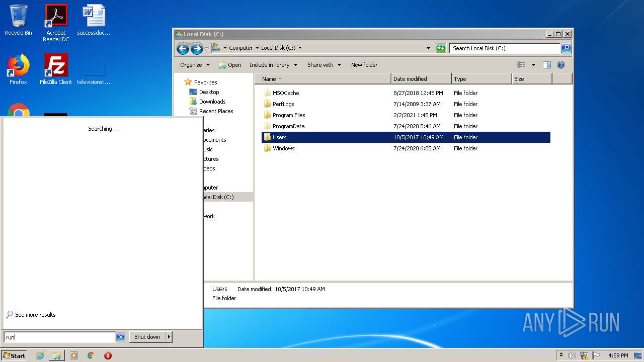Viewport: 644px width, 362px height.
Task: Click the Shut down button
Action: pos(147,337)
